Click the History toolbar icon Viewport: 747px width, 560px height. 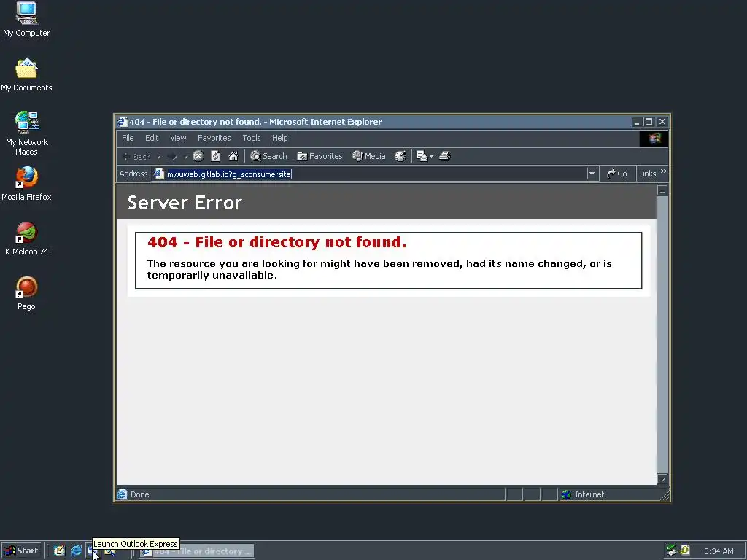[x=400, y=156]
